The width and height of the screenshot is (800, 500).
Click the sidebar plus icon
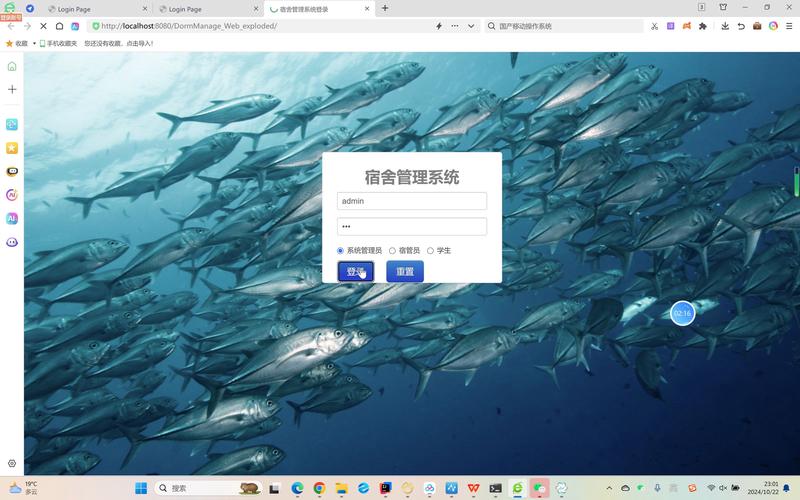pos(12,89)
